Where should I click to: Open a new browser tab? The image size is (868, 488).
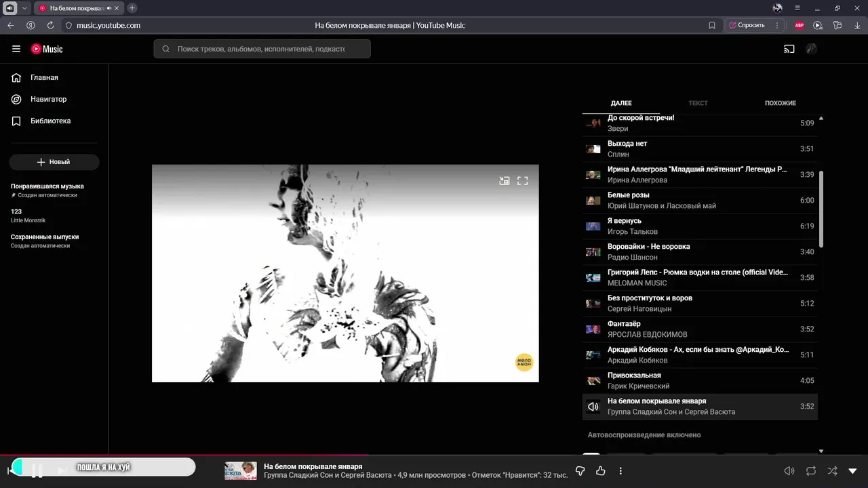pos(132,8)
